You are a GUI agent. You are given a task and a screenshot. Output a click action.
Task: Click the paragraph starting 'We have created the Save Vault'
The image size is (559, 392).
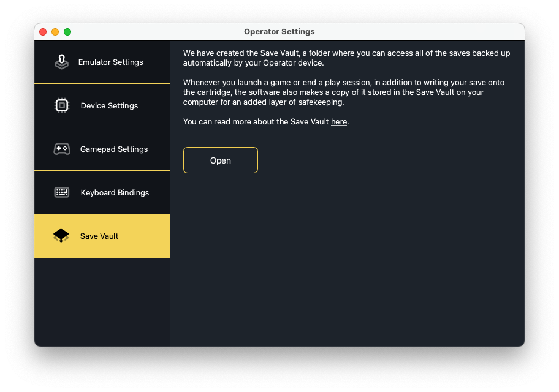(x=346, y=58)
